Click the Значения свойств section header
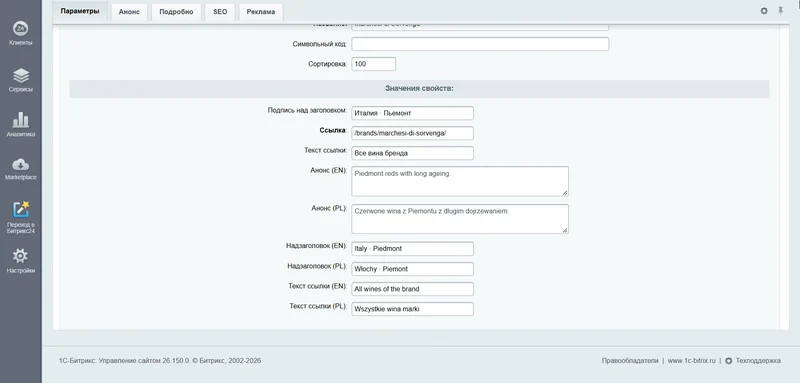 tap(419, 89)
